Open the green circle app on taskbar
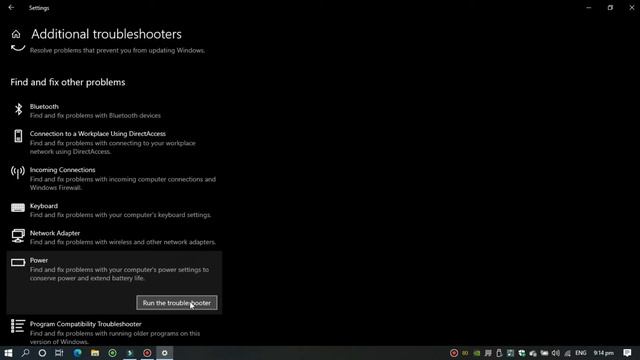Screen dimensions: 640x360 tap(113, 353)
